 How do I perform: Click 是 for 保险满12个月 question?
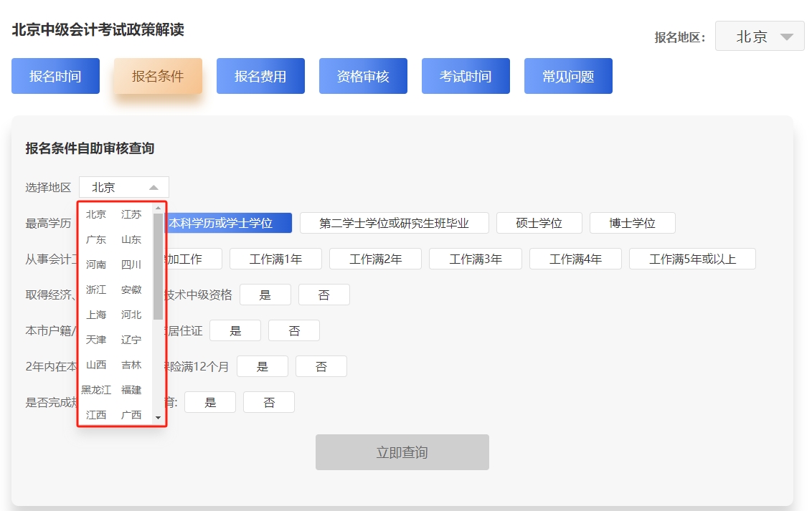[x=263, y=366]
